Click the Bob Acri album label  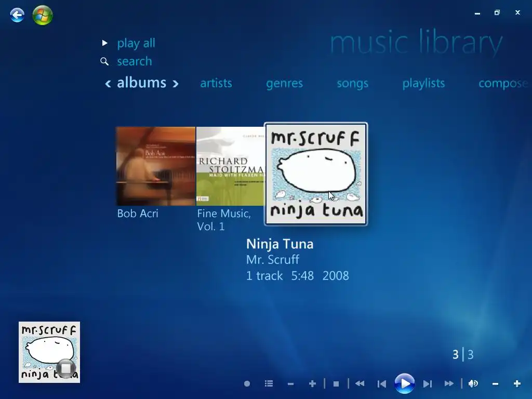click(x=137, y=214)
